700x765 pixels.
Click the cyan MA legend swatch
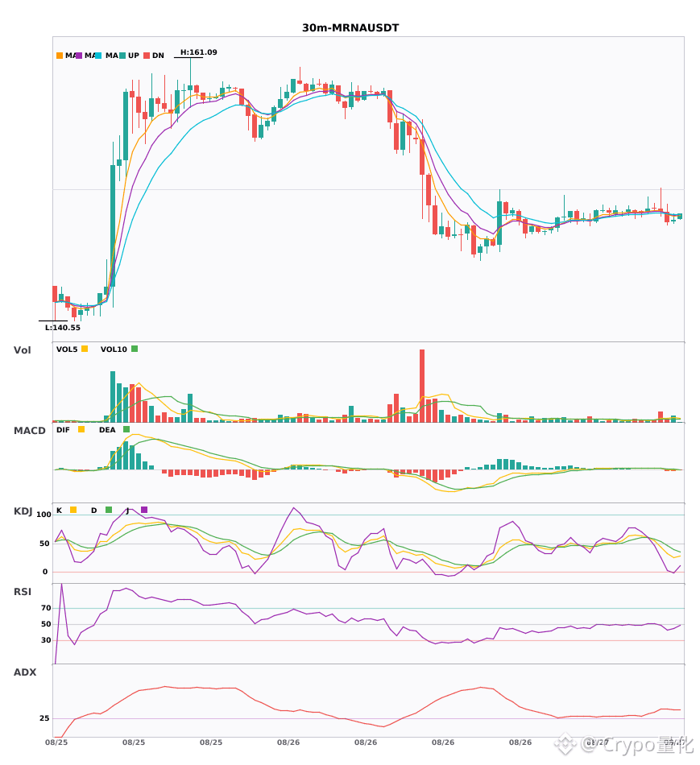coord(98,56)
